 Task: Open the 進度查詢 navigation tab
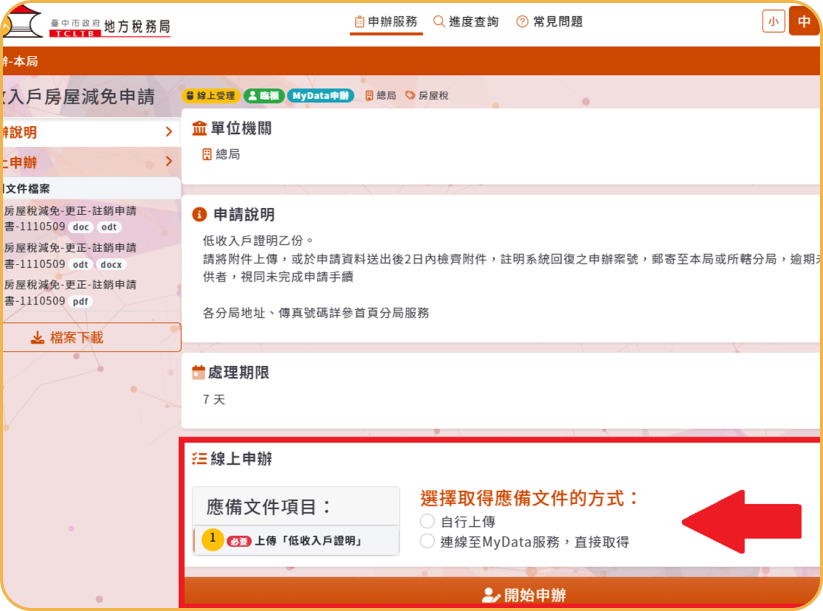point(466,21)
